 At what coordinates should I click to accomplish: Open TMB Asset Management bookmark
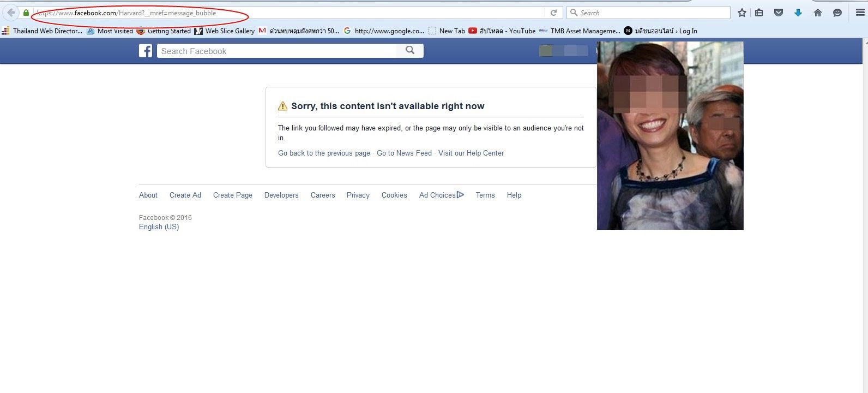579,31
